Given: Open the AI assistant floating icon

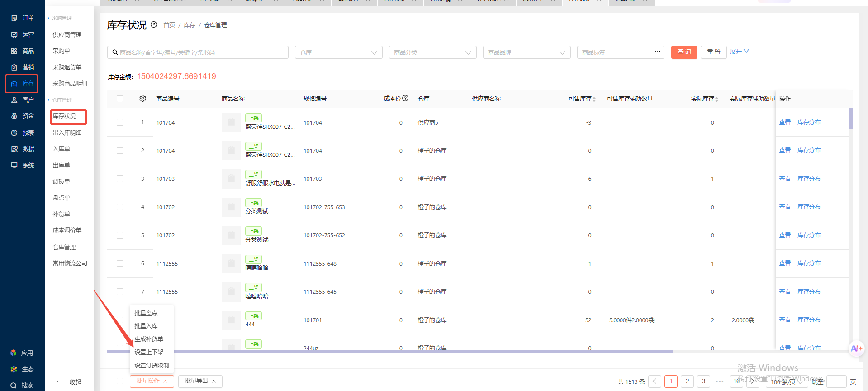Looking at the screenshot, I should [x=857, y=349].
